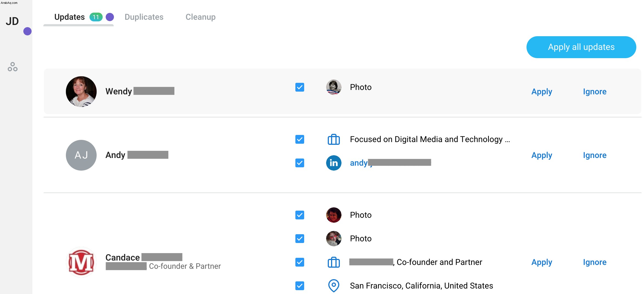Uncheck the San Francisco location checkbox
Image resolution: width=644 pixels, height=294 pixels.
coord(300,286)
